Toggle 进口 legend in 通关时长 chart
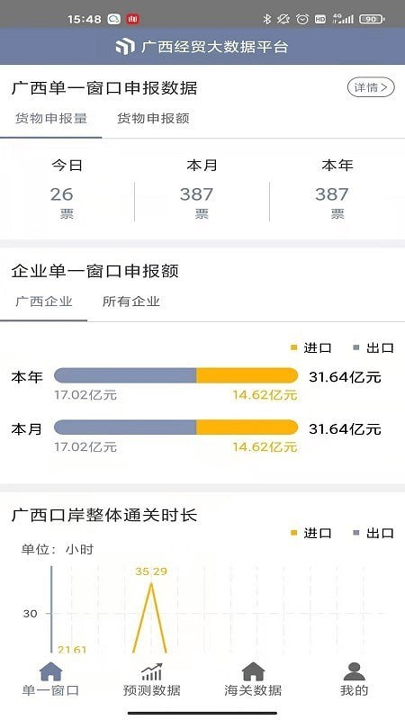The width and height of the screenshot is (405, 720). pyautogui.click(x=311, y=533)
